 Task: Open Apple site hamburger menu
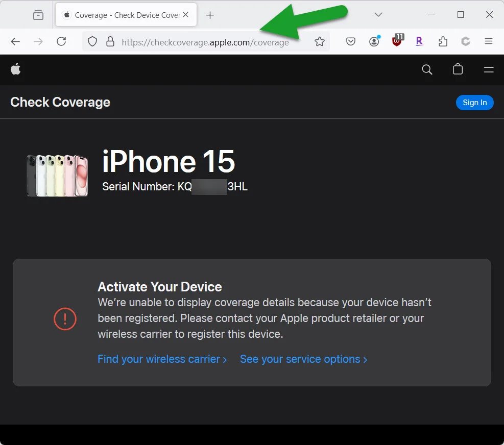pos(489,69)
